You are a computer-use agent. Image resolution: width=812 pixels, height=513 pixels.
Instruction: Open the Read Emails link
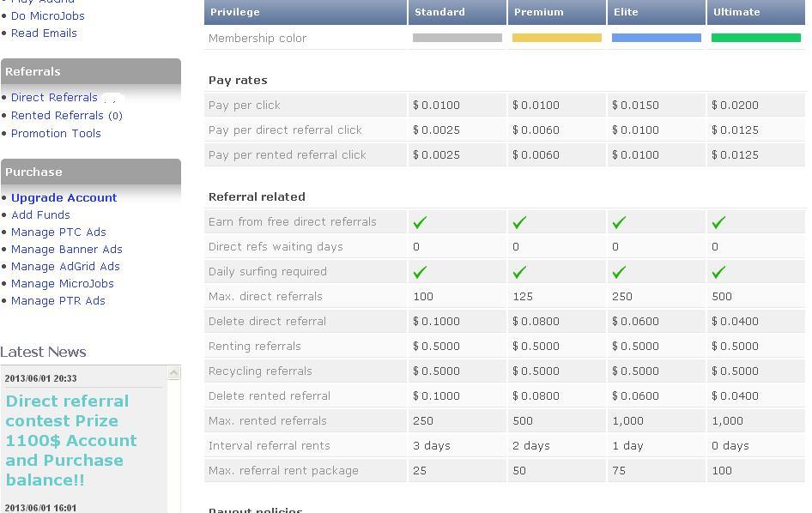click(x=44, y=33)
